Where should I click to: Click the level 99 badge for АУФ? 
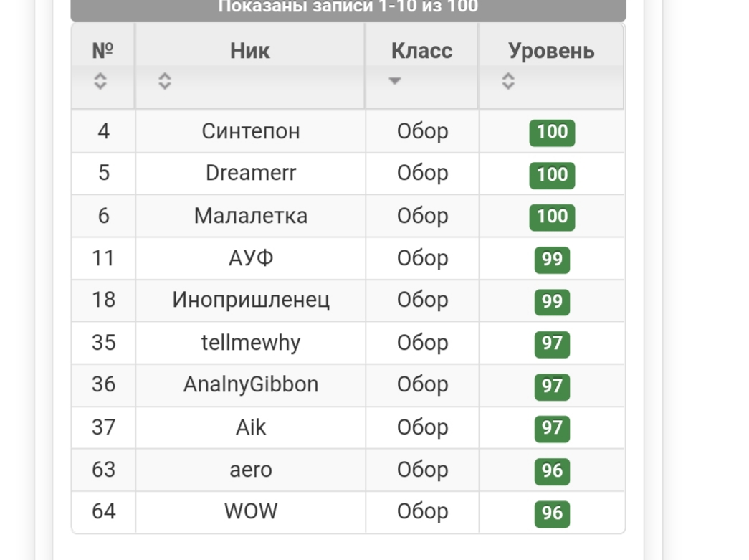(552, 259)
